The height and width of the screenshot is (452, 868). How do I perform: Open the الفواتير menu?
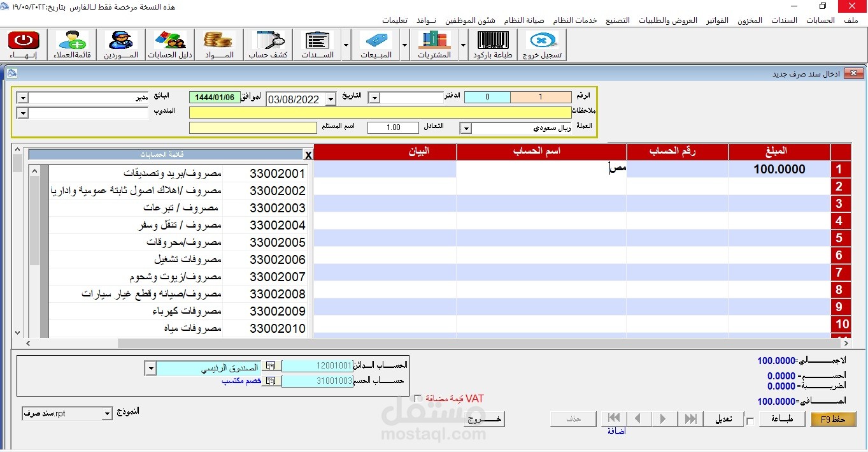pyautogui.click(x=717, y=20)
